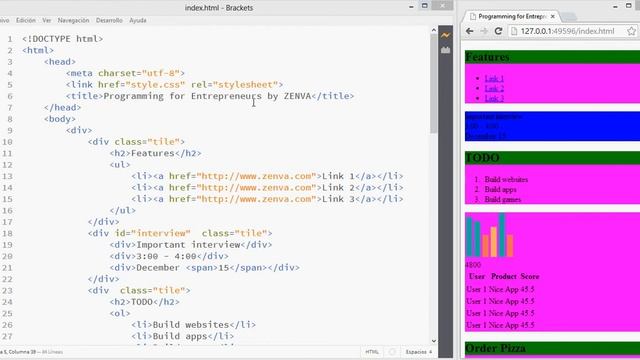Close the Brackets window

[442, 5]
